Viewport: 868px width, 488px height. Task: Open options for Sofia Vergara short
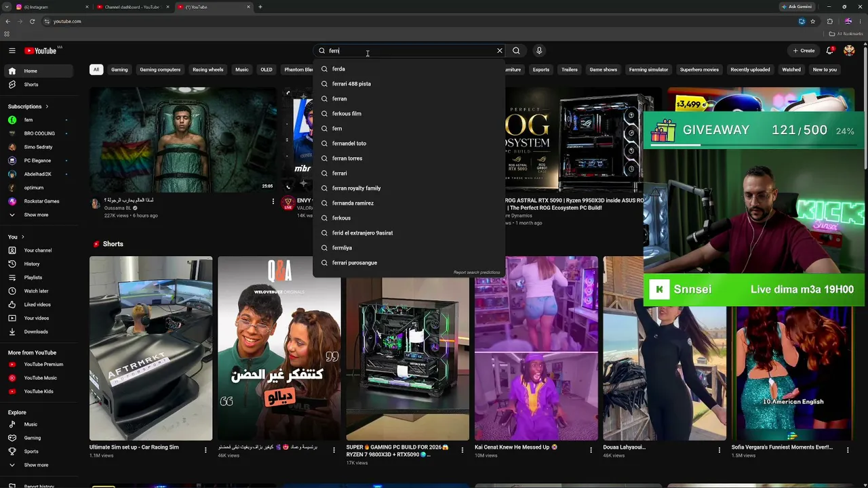pyautogui.click(x=848, y=449)
